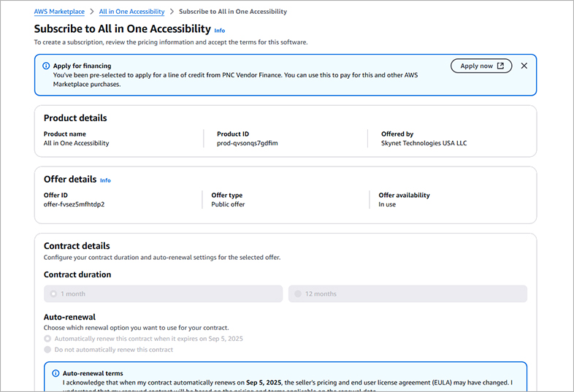
Task: Click the info icon in financing banner
Action: coord(46,66)
